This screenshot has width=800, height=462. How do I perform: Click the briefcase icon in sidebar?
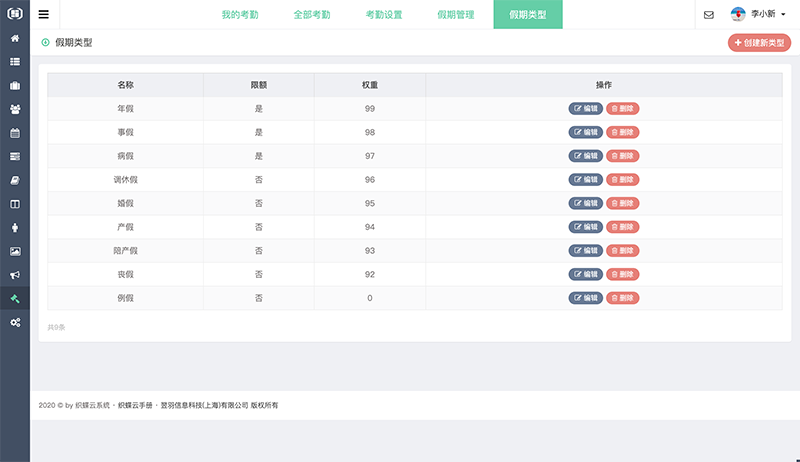15,85
